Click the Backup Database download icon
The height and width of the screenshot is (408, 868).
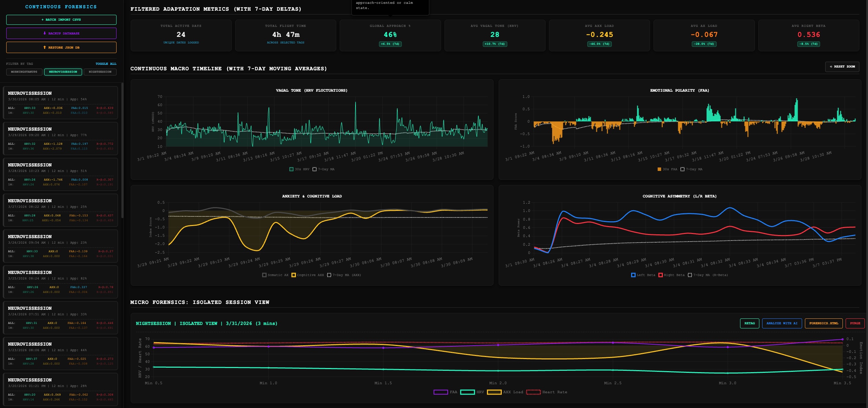(x=44, y=33)
